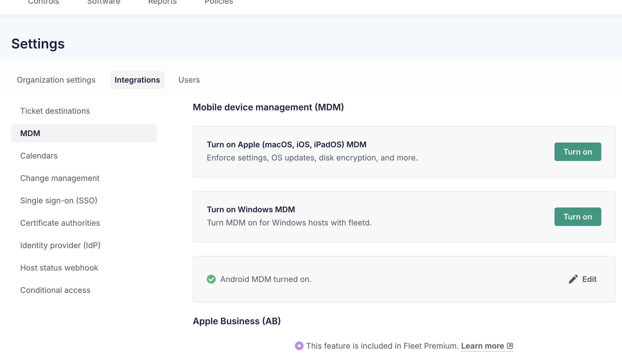Go to the Reports navigation item

coord(163,2)
